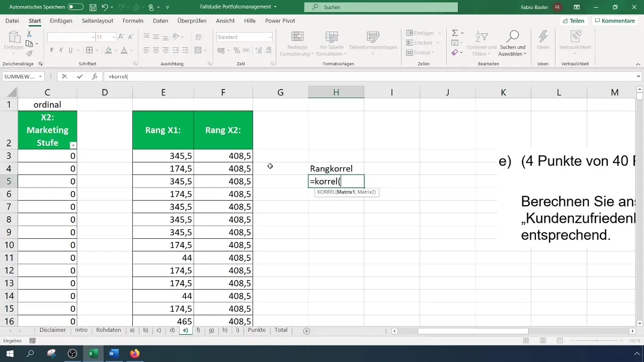The width and height of the screenshot is (644, 362).
Task: Open Bedingte Formatierung menu
Action: (x=297, y=43)
